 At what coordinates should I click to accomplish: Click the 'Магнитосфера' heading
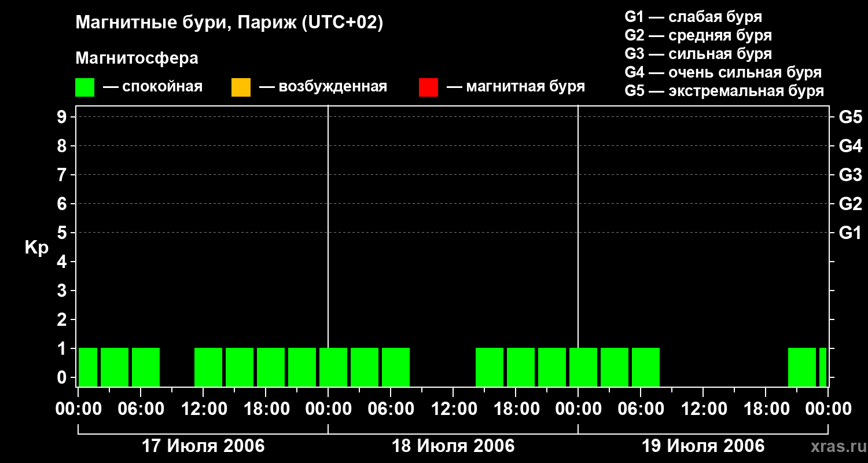coord(137,58)
